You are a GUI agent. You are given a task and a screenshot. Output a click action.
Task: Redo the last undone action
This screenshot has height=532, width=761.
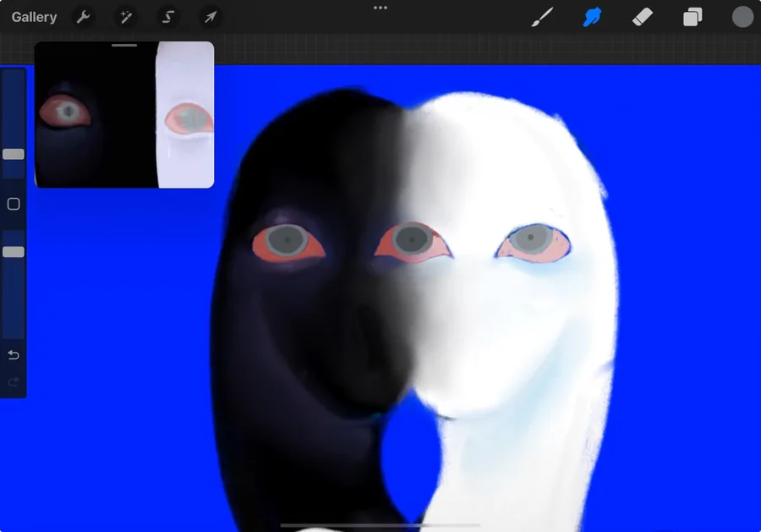(x=14, y=381)
